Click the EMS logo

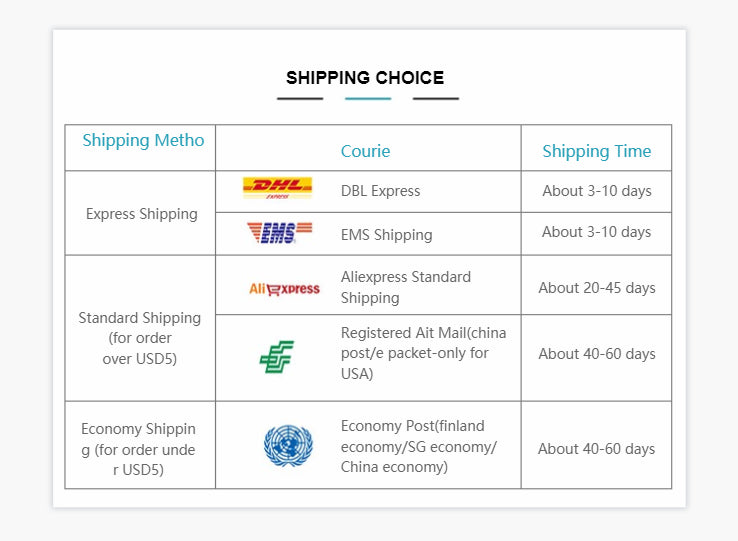(x=279, y=233)
